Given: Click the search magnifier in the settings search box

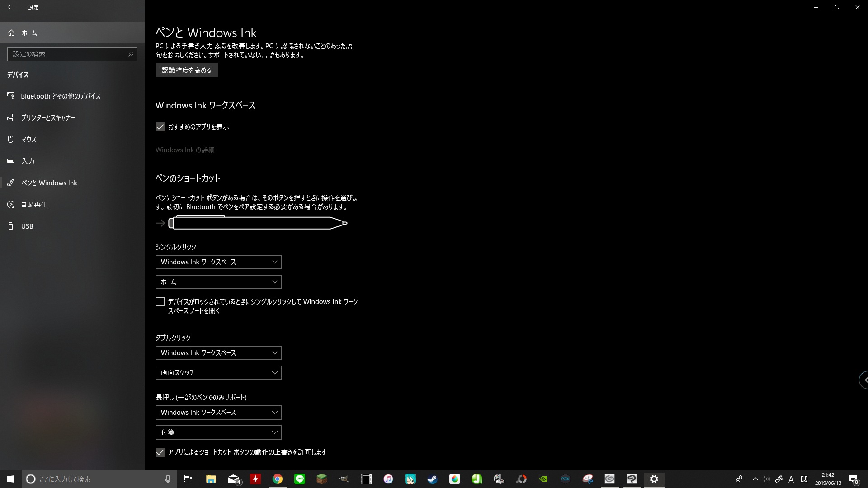Looking at the screenshot, I should pos(131,54).
